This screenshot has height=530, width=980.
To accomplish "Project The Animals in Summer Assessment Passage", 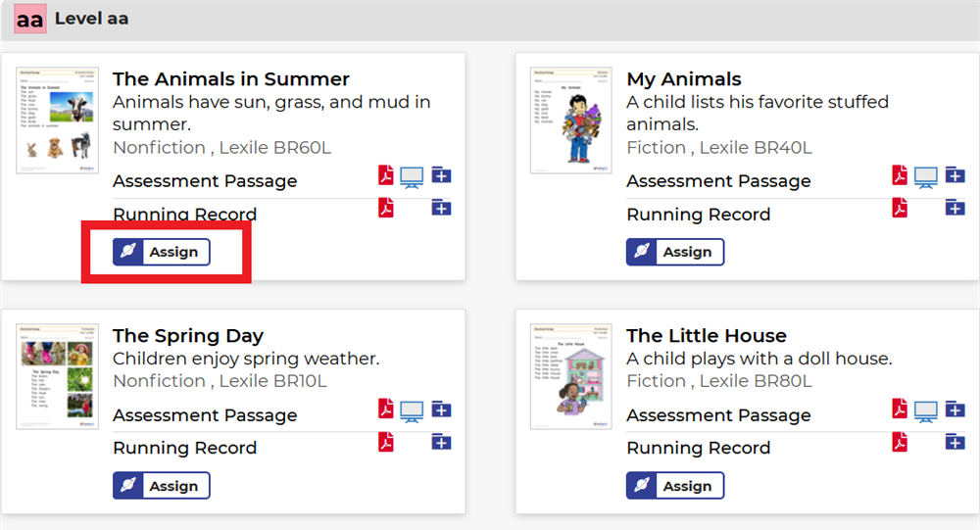I will coord(412,177).
